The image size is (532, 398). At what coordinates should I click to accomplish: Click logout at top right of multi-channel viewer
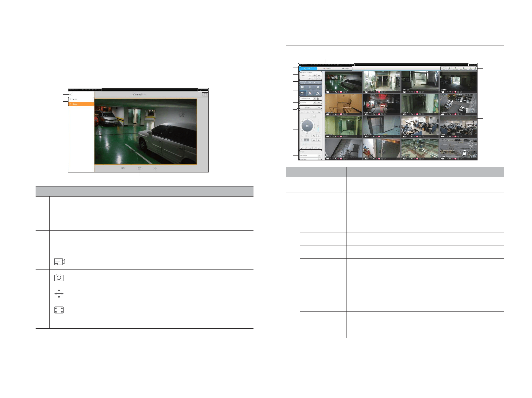click(x=473, y=65)
